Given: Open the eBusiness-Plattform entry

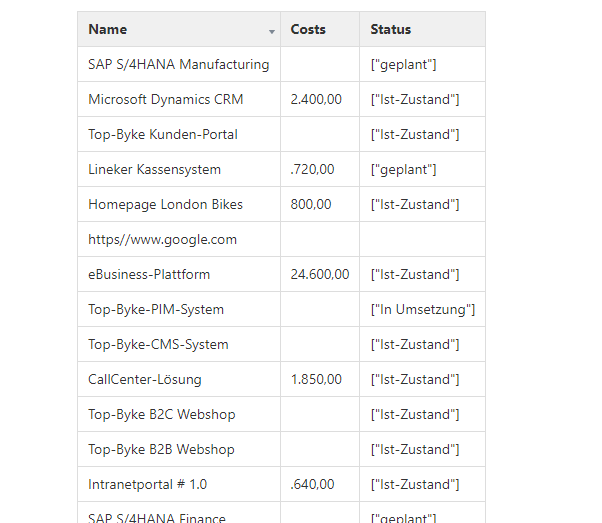Looking at the screenshot, I should click(x=149, y=274).
